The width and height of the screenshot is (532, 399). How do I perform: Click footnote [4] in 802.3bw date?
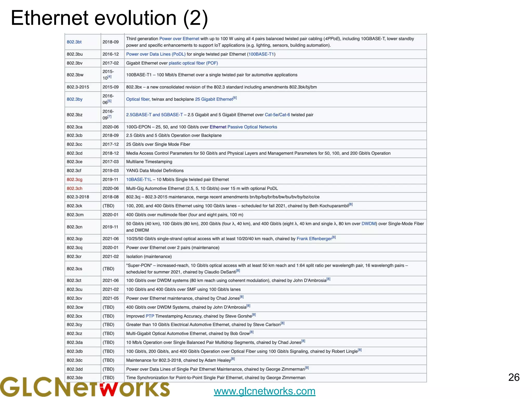click(109, 77)
